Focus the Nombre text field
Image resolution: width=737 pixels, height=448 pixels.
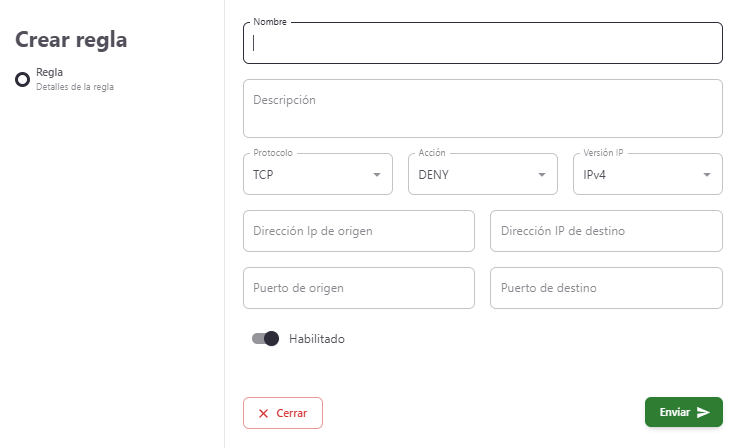[x=482, y=43]
